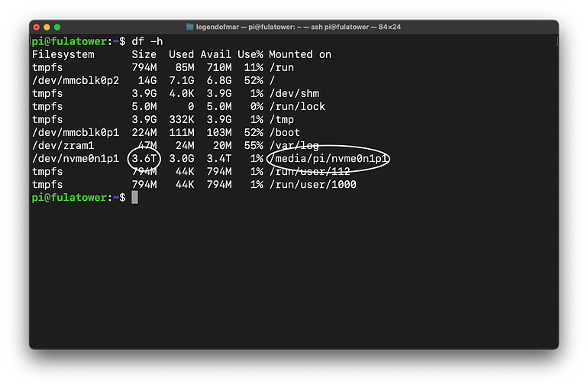Click the '14G' size value
Image resolution: width=588 pixels, height=388 pixels.
click(147, 80)
